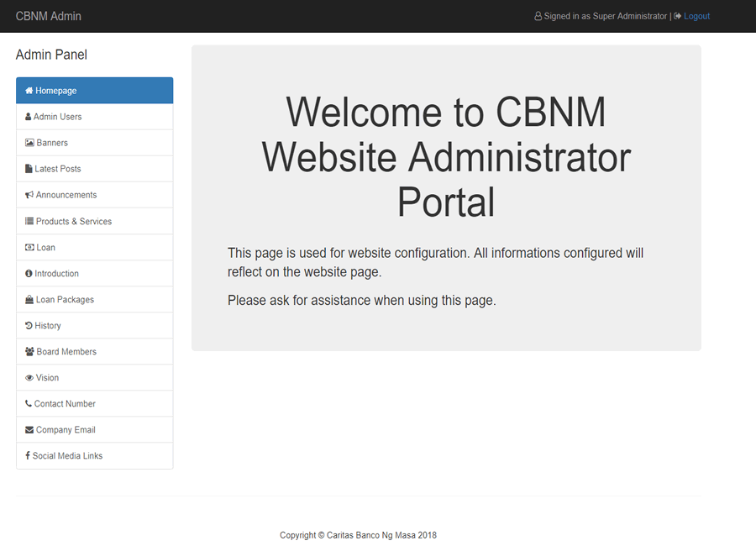This screenshot has width=756, height=546.
Task: Navigate to Board Members
Action: [66, 352]
